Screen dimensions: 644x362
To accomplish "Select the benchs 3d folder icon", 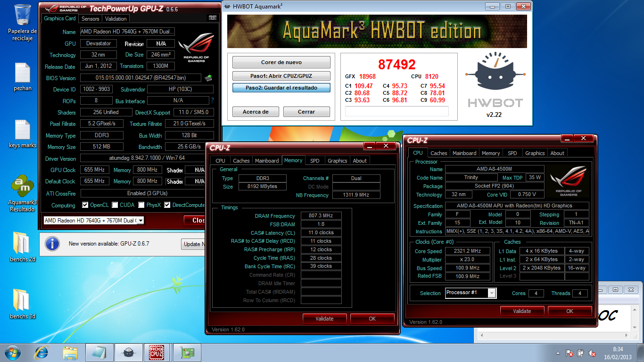I will click(22, 304).
